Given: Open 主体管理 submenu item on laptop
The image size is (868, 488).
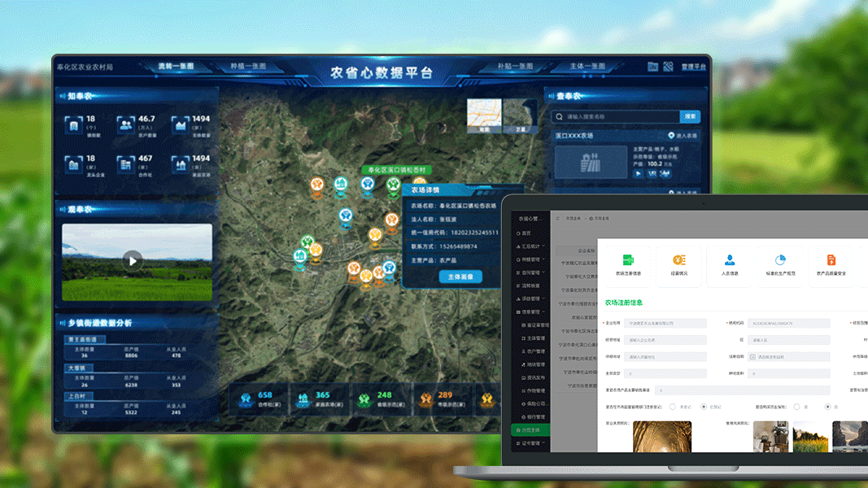Looking at the screenshot, I should [x=534, y=338].
